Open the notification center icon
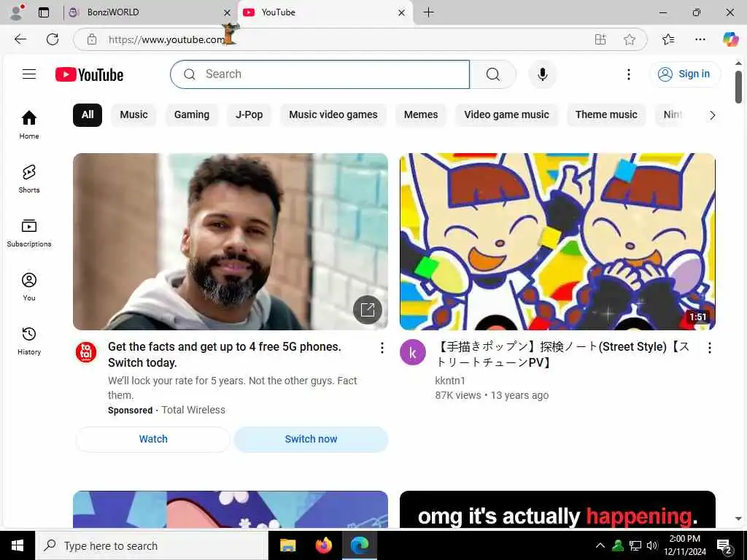Image resolution: width=747 pixels, height=560 pixels. 724,546
